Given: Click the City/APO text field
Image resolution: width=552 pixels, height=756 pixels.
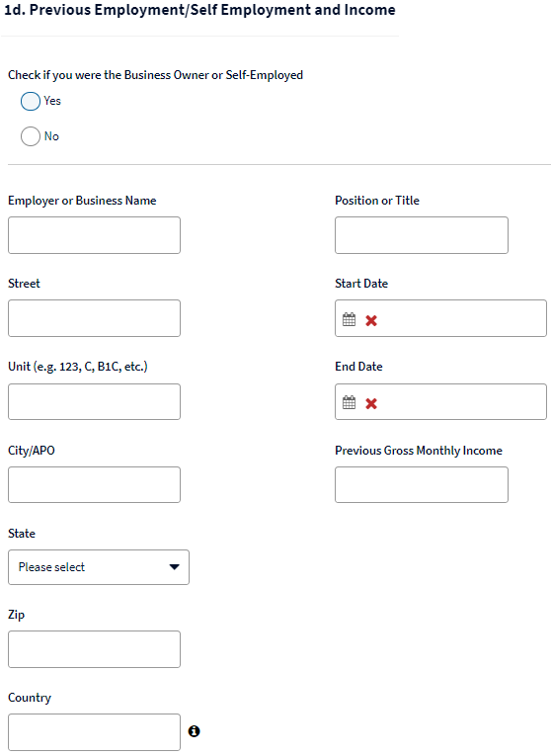Looking at the screenshot, I should point(94,484).
